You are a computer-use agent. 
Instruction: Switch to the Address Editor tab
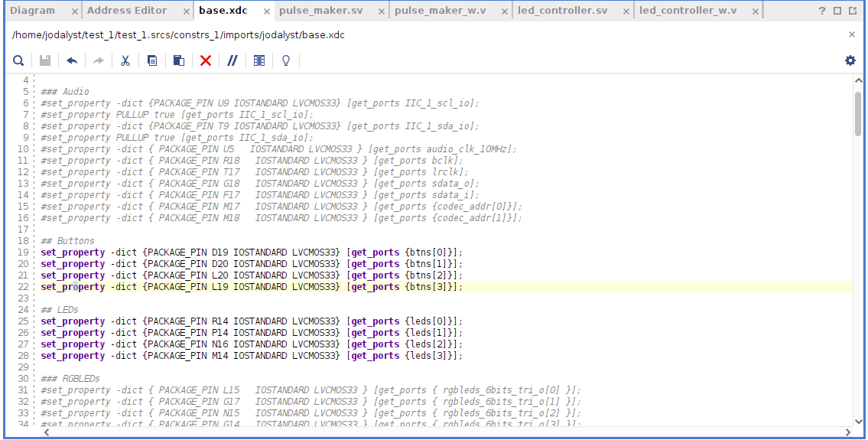127,11
